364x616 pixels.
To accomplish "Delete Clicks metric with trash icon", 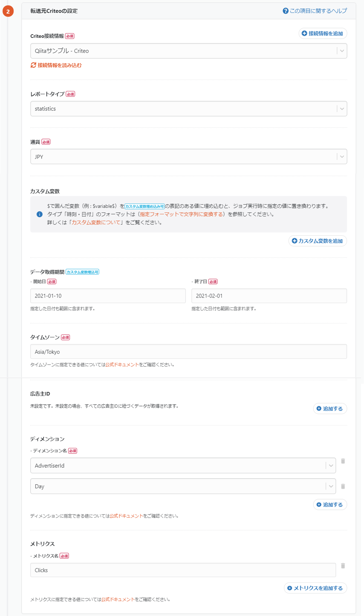I will point(343,566).
